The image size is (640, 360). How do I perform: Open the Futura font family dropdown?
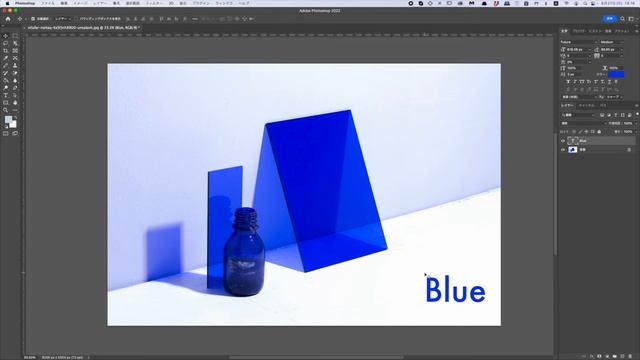pos(578,42)
